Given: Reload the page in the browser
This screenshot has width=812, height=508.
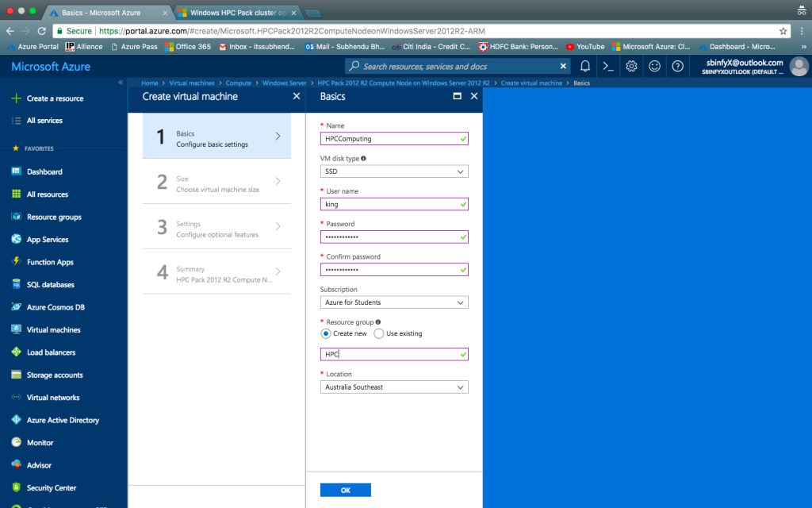Looking at the screenshot, I should point(42,31).
